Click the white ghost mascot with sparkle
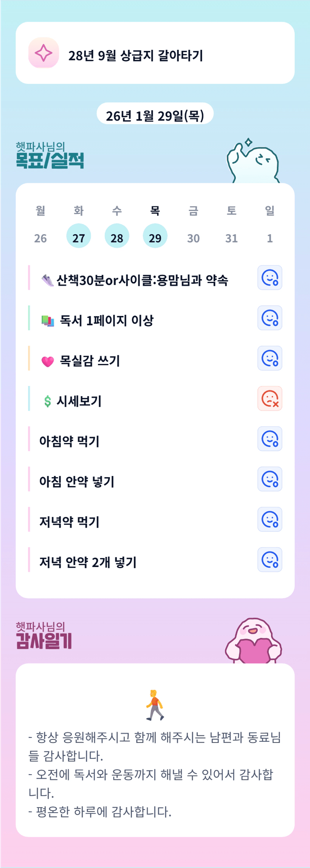The height and width of the screenshot is (868, 310). click(x=253, y=162)
